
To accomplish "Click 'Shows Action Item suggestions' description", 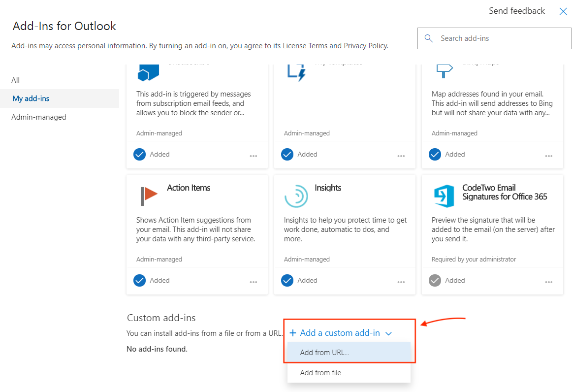I will coord(195,229).
